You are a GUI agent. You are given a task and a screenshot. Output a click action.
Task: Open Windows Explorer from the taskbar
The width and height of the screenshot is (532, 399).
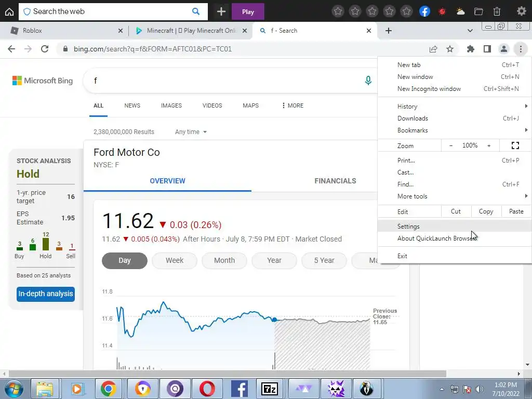[45, 389]
